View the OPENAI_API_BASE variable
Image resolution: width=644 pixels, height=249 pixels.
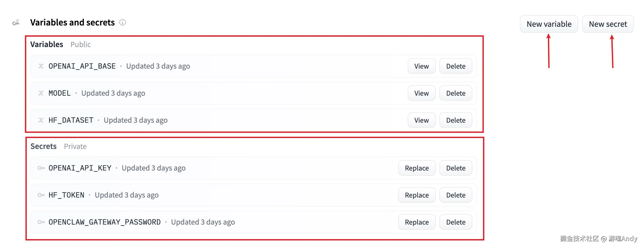click(x=421, y=66)
